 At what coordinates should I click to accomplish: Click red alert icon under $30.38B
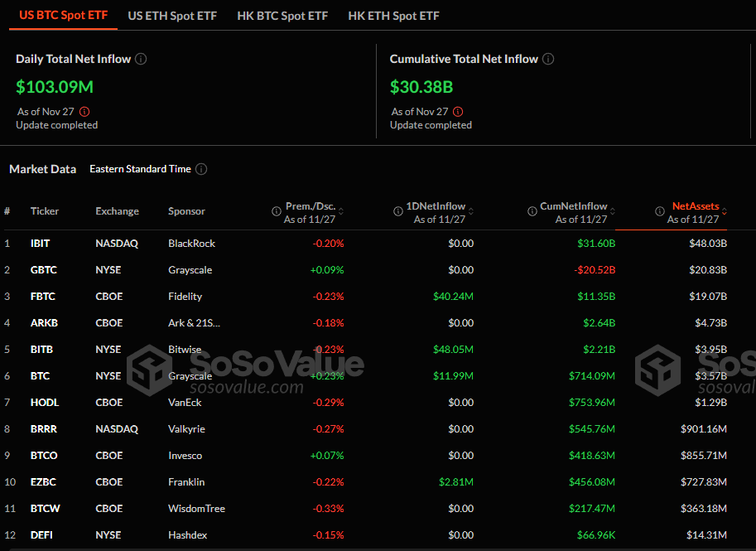[459, 112]
